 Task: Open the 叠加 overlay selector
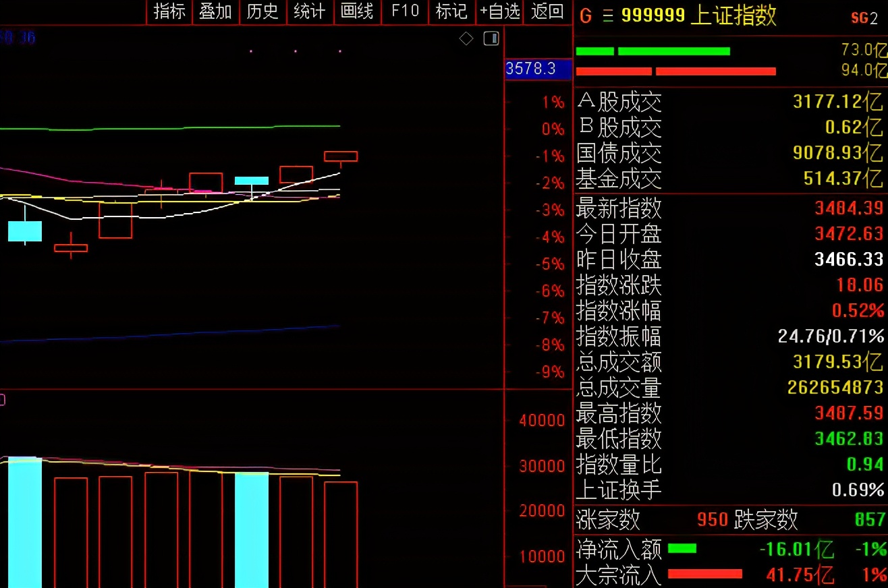[x=215, y=11]
